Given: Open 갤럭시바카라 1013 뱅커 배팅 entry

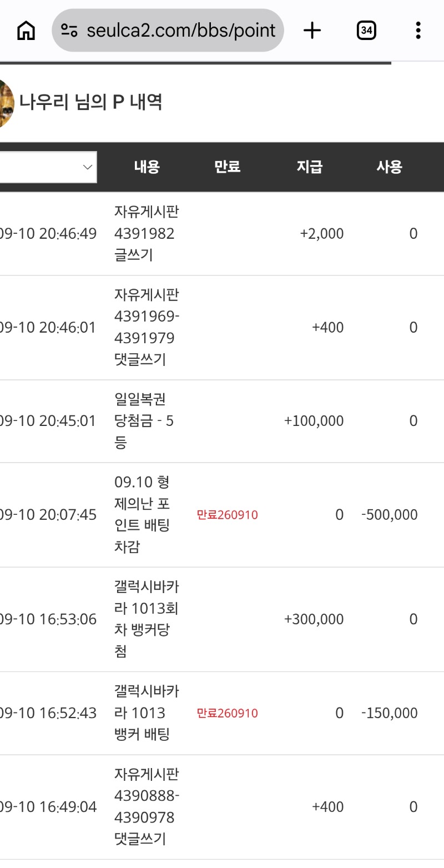Looking at the screenshot, I should pos(147,713).
